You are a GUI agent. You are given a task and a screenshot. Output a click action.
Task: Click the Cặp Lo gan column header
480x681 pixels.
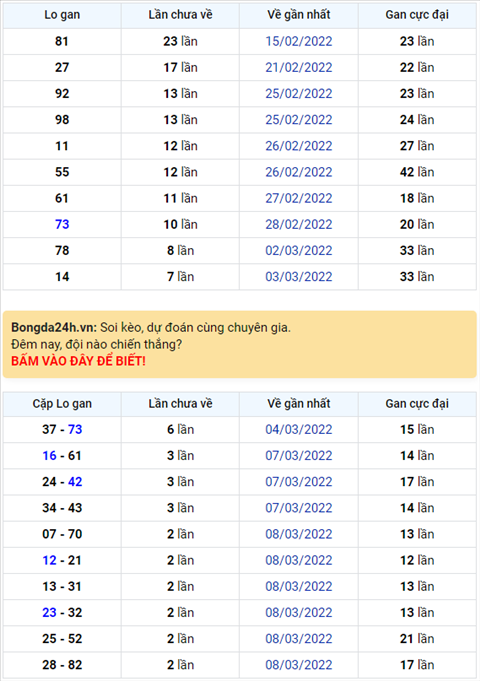(62, 404)
